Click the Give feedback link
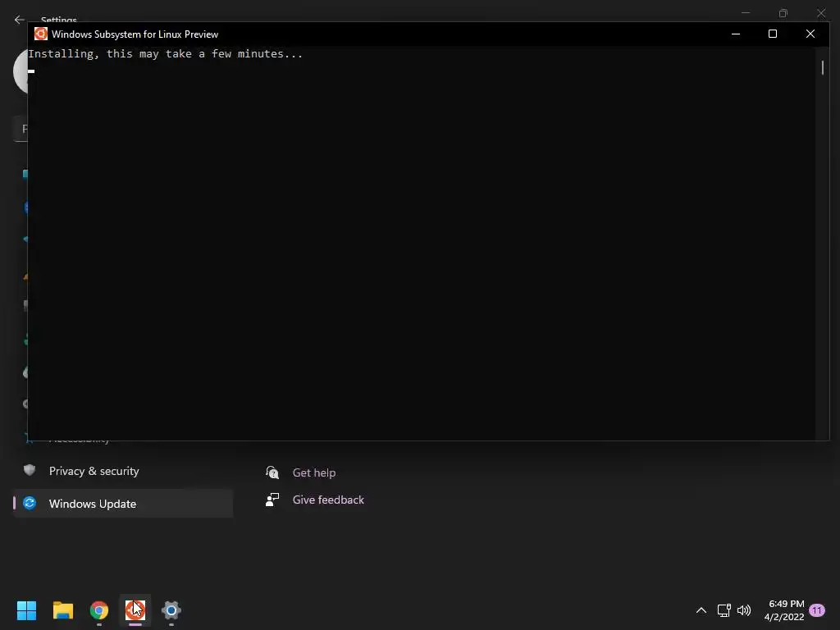The width and height of the screenshot is (840, 630). 328,500
